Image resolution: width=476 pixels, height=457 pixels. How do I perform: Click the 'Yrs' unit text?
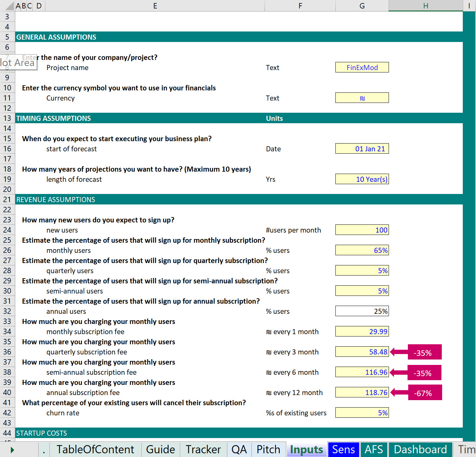coord(271,179)
